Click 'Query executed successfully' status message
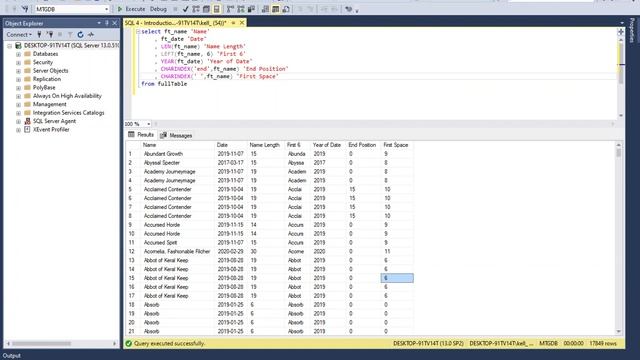640x360 pixels. pyautogui.click(x=169, y=344)
